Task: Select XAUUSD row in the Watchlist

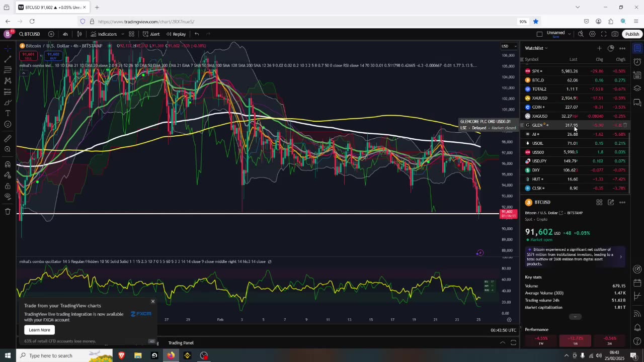Action: click(575, 98)
